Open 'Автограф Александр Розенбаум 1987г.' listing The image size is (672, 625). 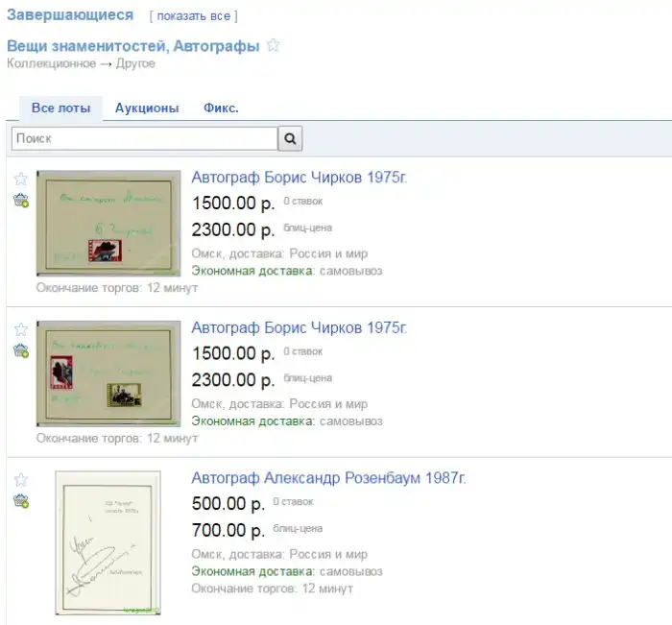point(328,477)
